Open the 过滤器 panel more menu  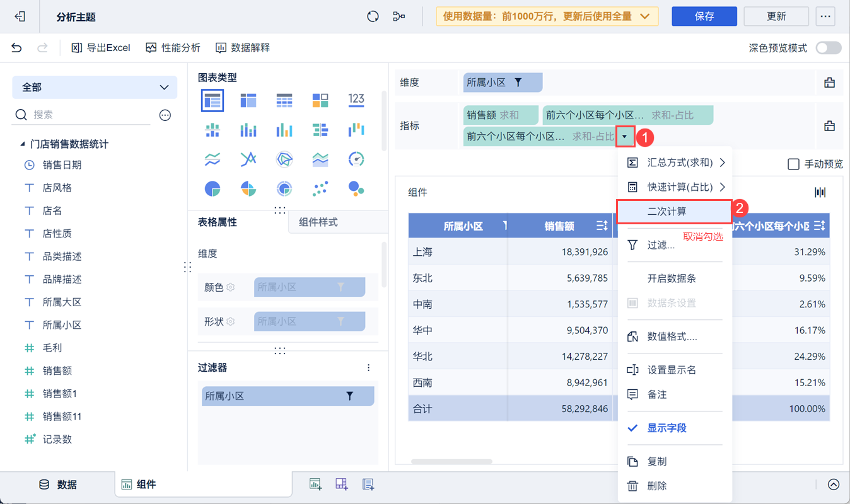369,367
